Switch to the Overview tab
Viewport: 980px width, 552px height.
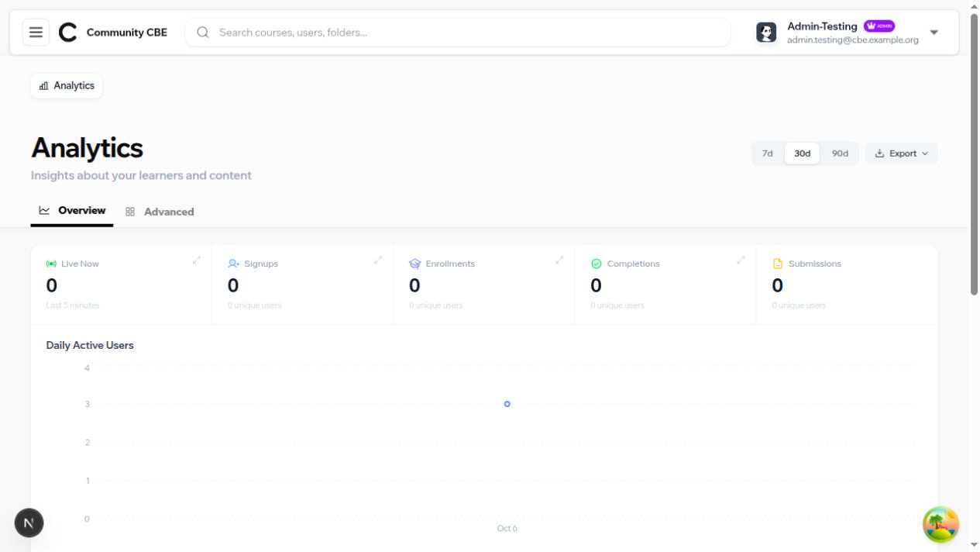pyautogui.click(x=72, y=211)
